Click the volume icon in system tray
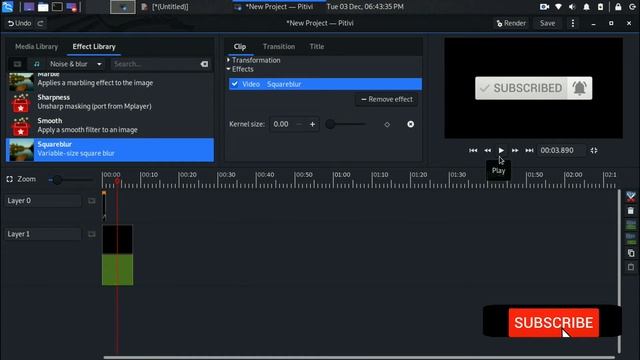The width and height of the screenshot is (640, 360). (x=572, y=7)
